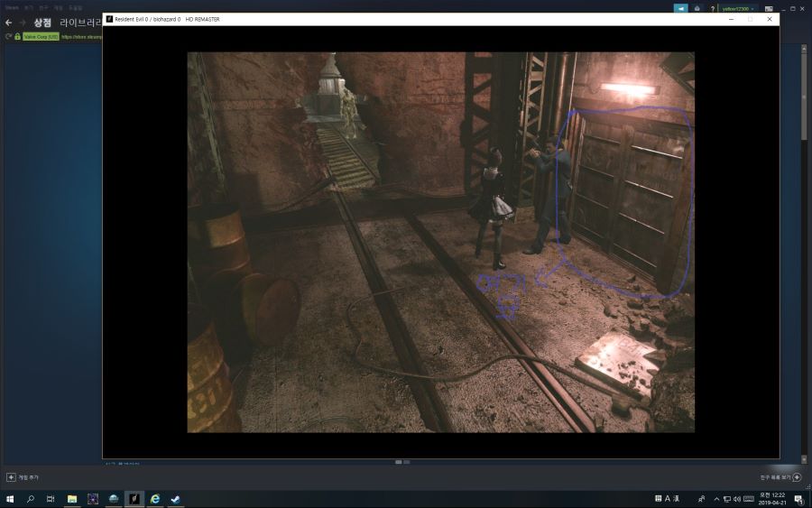This screenshot has width=812, height=508.
Task: Open File Explorer from the taskbar
Action: 72,499
